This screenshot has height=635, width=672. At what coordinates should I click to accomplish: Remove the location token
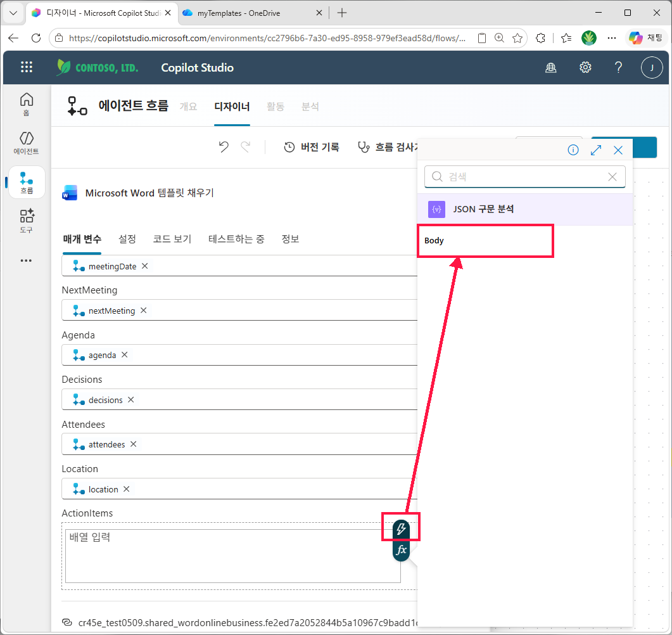click(127, 489)
